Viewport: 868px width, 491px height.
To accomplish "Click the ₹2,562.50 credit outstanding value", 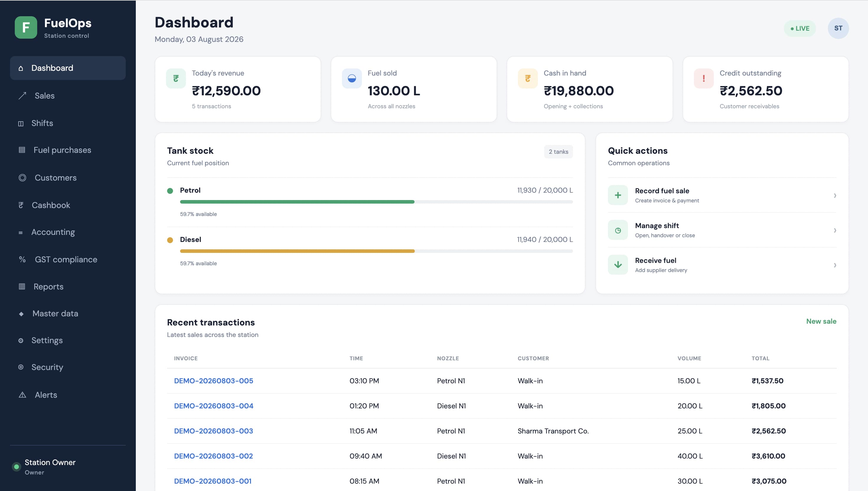I will tap(751, 91).
